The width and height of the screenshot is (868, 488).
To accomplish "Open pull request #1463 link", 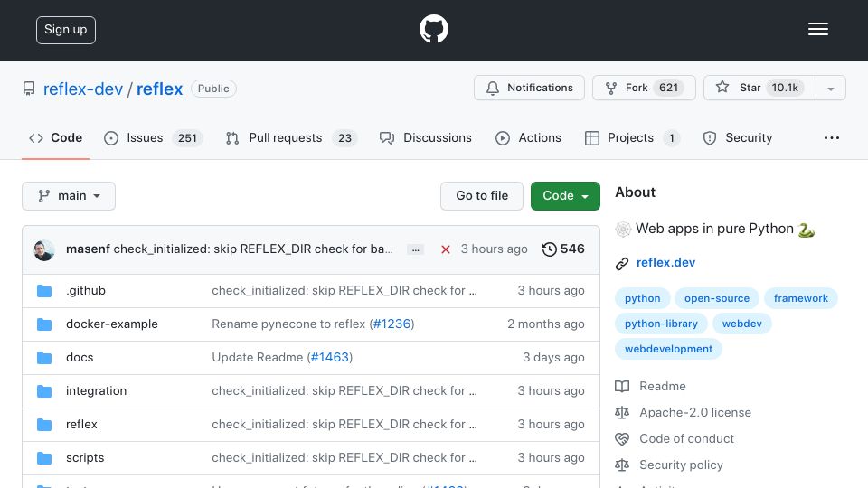I will pyautogui.click(x=330, y=358).
